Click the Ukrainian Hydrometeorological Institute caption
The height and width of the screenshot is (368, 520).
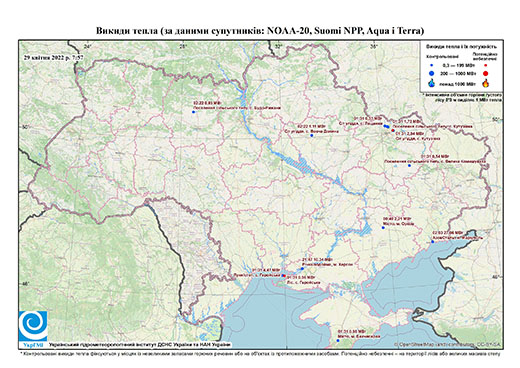pos(139,344)
